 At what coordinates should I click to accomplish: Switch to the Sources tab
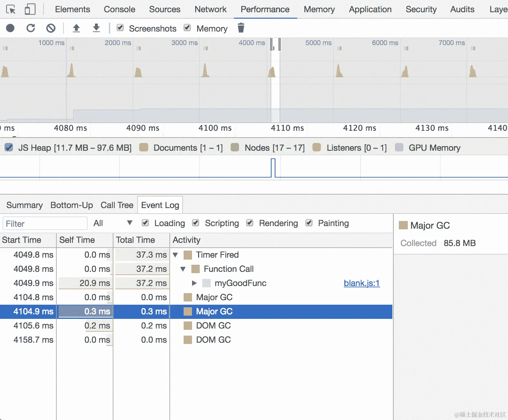[165, 9]
